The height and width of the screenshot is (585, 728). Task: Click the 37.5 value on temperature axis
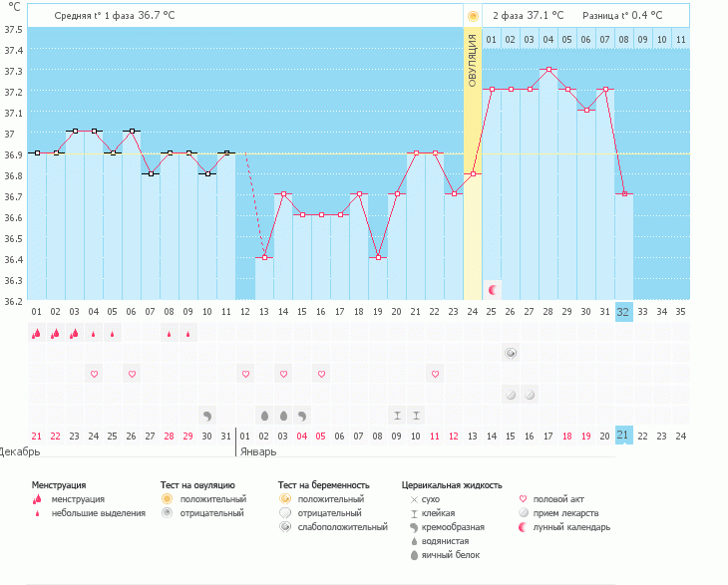14,29
